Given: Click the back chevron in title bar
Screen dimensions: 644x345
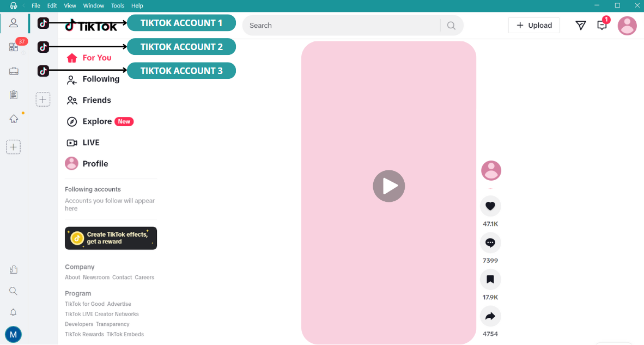Looking at the screenshot, I should (23, 6).
